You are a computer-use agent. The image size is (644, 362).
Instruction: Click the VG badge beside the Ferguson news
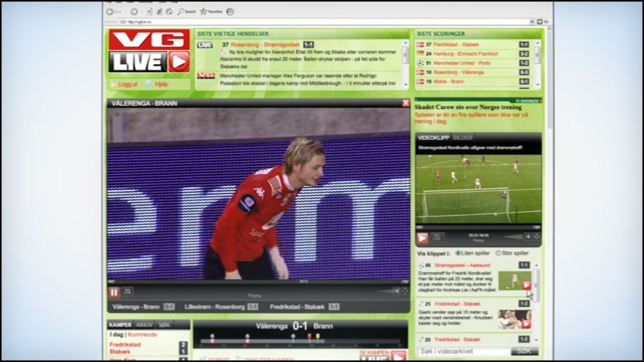pyautogui.click(x=206, y=75)
